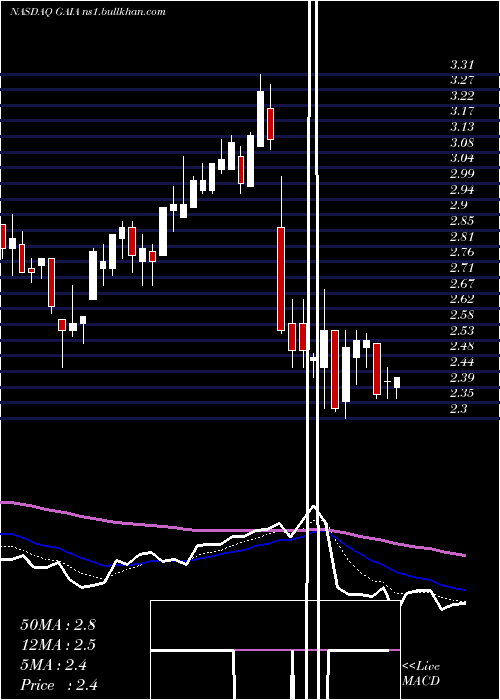Click the 2.85 price axis label
Viewport: 500px width, 700px height.
[462, 221]
